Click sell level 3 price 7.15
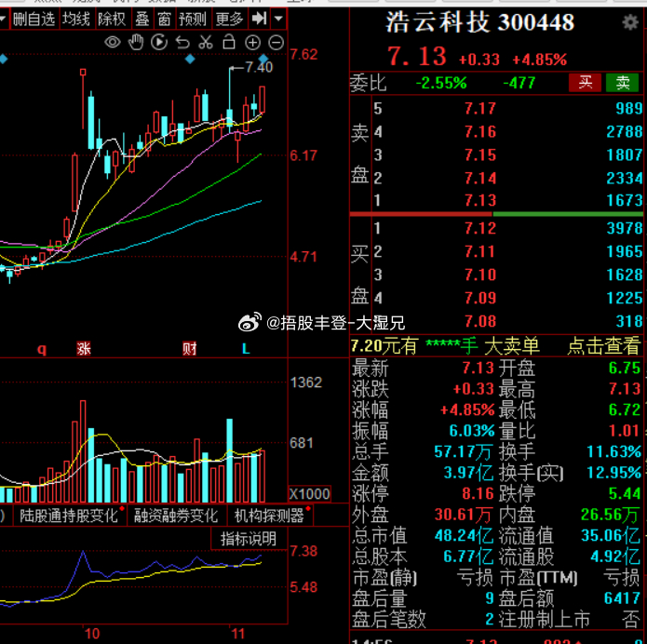 pyautogui.click(x=480, y=155)
